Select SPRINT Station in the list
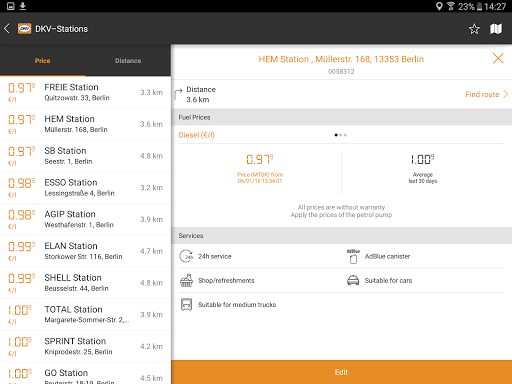Viewport: 512px width, 384px height. coord(85,346)
